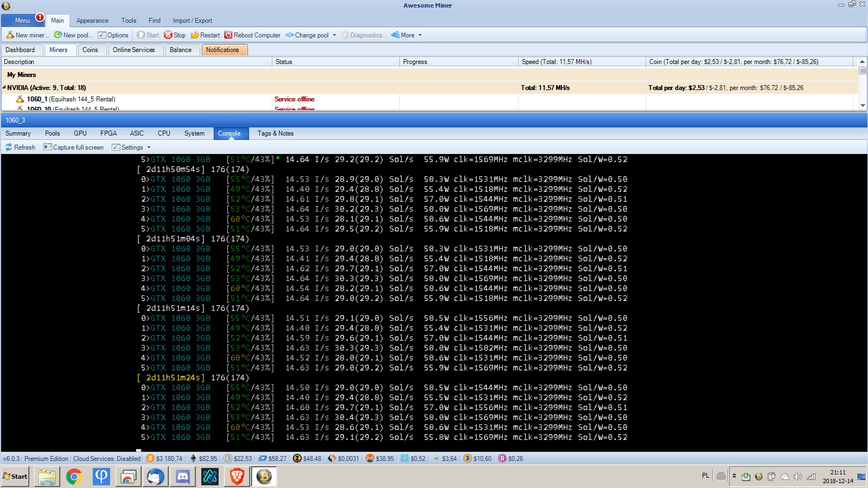Select the Dashboard tab
The width and height of the screenshot is (868, 488).
tap(20, 50)
